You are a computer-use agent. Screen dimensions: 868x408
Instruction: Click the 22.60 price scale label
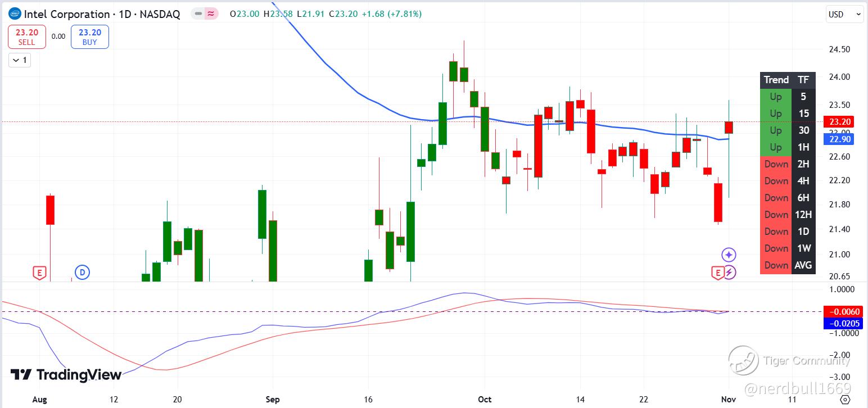click(x=840, y=156)
